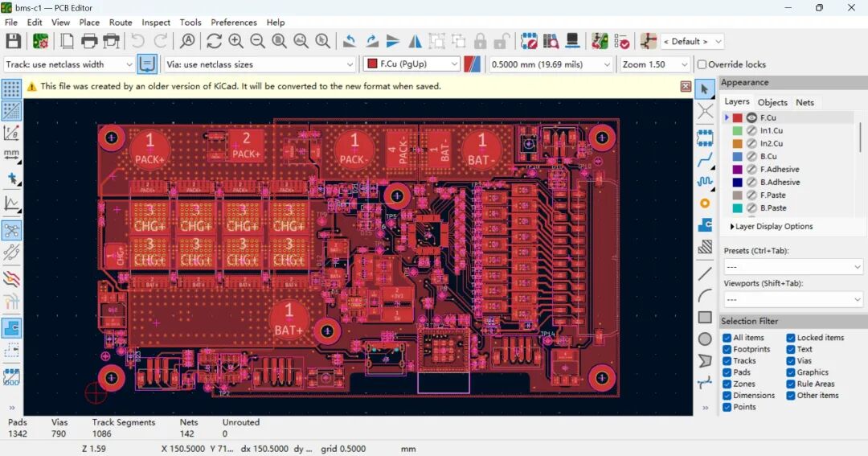Uncheck Footprints in Selection Filter
Viewport: 868px width, 456px height.
coord(727,349)
